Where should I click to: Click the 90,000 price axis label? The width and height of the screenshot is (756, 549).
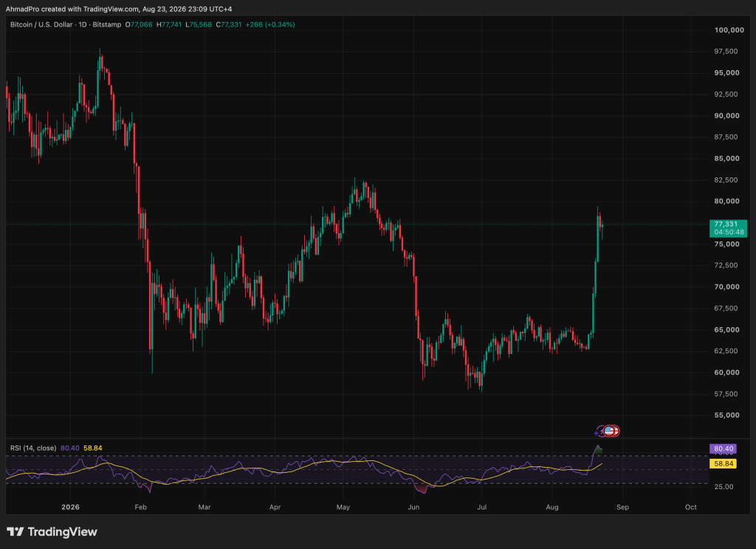click(726, 116)
